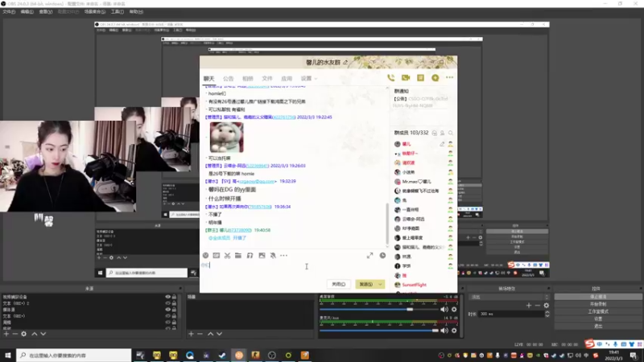
Task: Toggle visibility of 媒体源 source
Action: point(167,310)
